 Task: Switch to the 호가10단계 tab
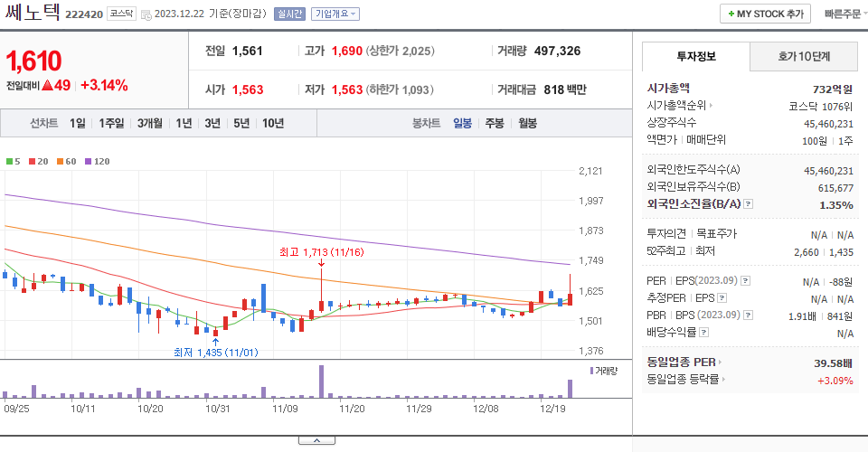[804, 56]
